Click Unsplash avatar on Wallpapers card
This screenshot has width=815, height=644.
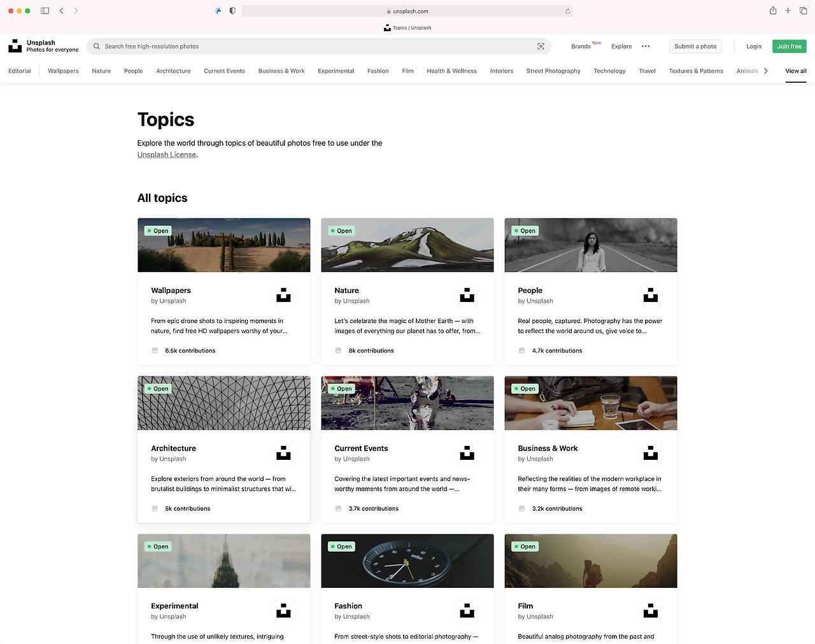pyautogui.click(x=283, y=296)
